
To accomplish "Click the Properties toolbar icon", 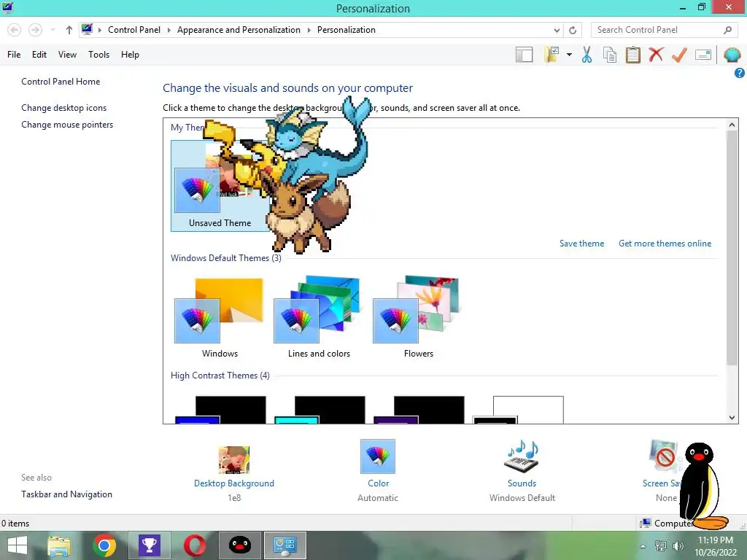I will [703, 55].
